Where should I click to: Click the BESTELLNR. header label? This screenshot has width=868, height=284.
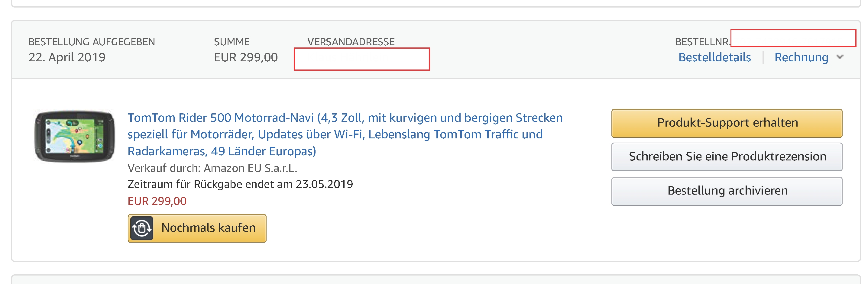pos(703,42)
